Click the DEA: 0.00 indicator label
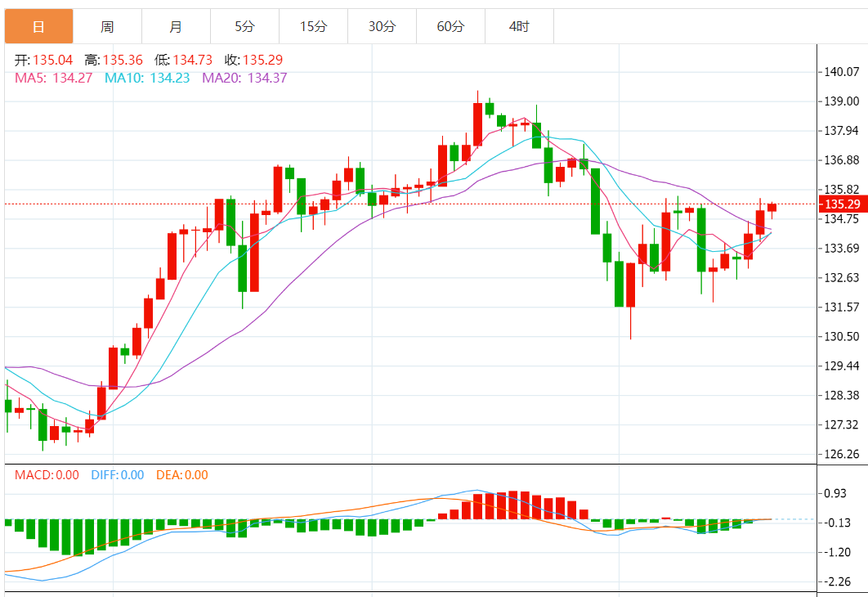The width and height of the screenshot is (868, 597). [x=182, y=475]
